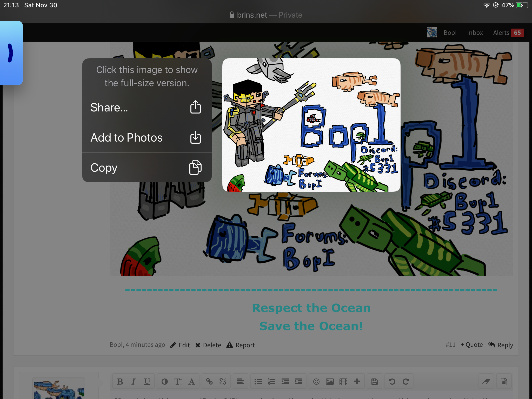This screenshot has height=399, width=532.
Task: Click 'Bopl, 4 minutes ago' timestamp
Action: click(137, 345)
